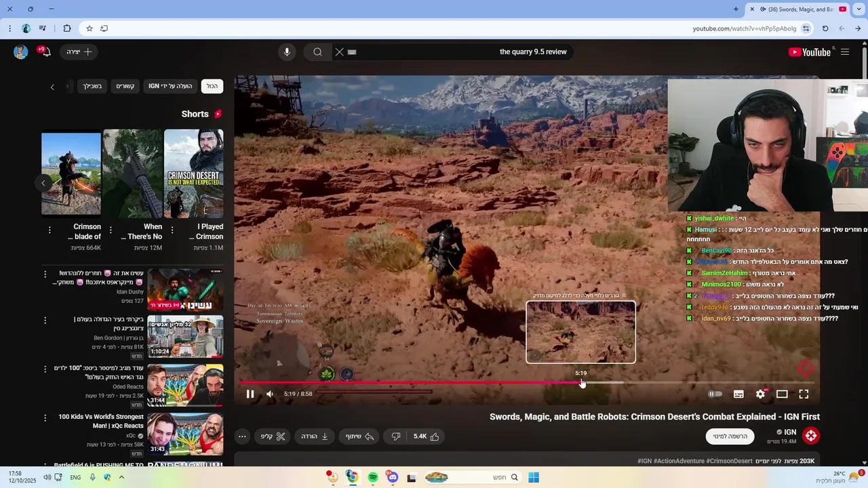Open browser extensions puzzle icon

67,28
